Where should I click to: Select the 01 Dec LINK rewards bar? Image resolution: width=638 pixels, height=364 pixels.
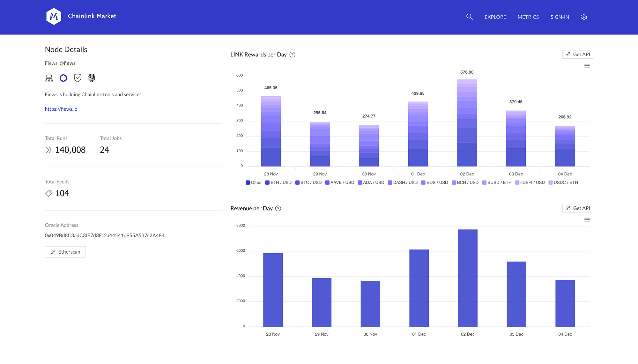pos(418,134)
